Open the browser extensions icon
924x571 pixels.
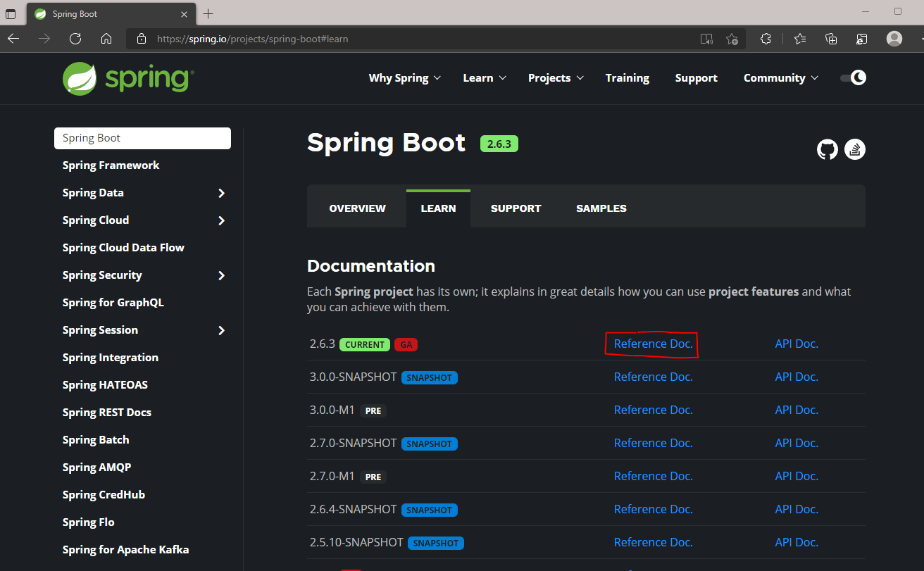(766, 39)
